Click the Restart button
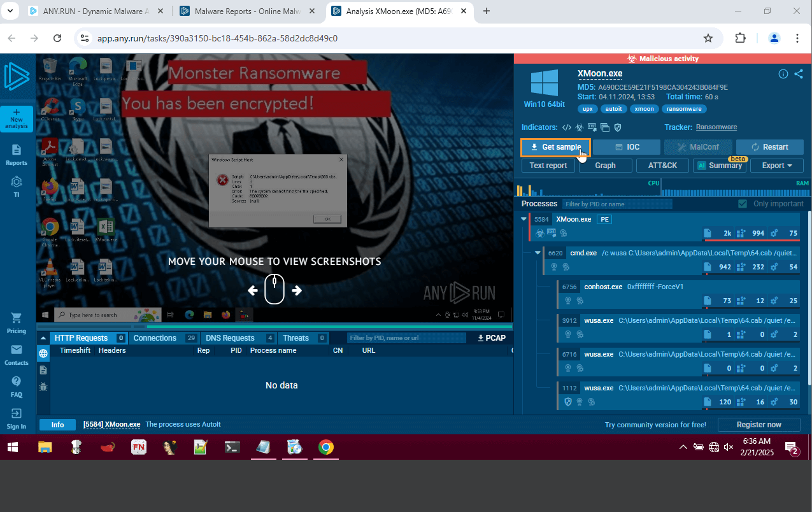Image resolution: width=812 pixels, height=512 pixels. tap(769, 147)
